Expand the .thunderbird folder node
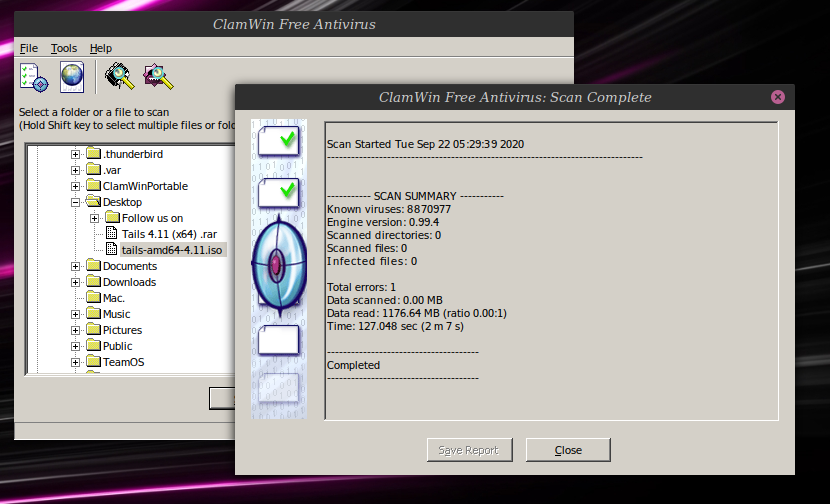This screenshot has width=830, height=504. click(75, 155)
